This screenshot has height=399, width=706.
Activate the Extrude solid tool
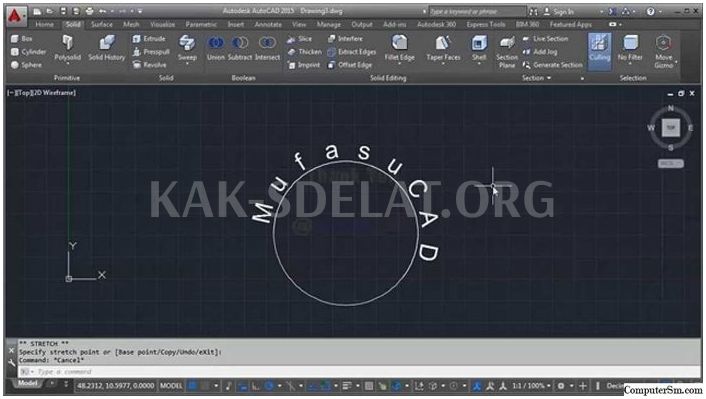click(x=149, y=39)
